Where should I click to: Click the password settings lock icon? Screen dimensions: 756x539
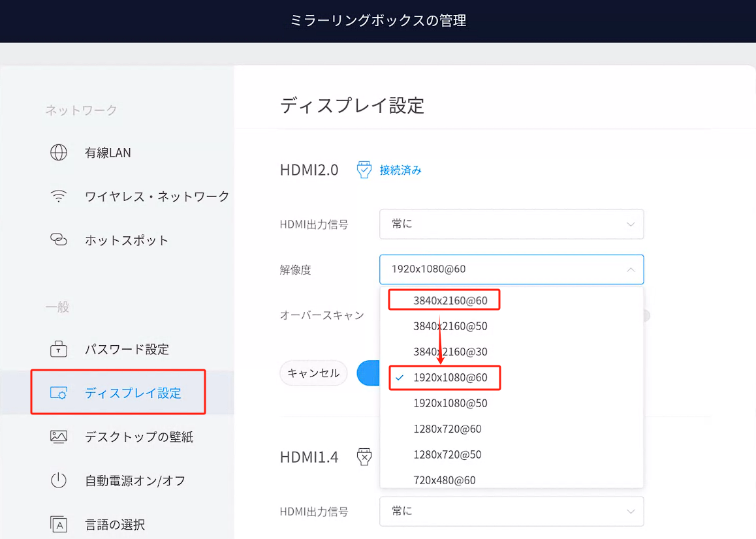59,349
